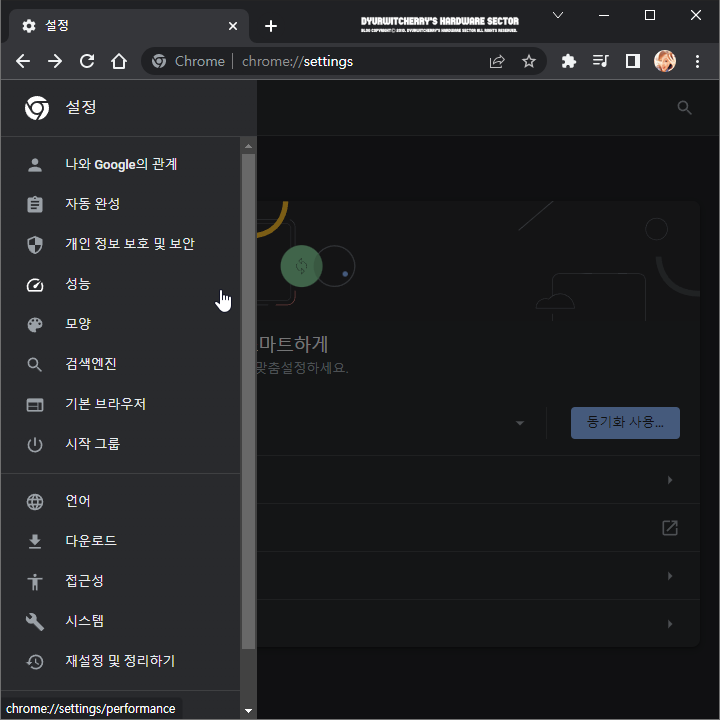Viewport: 720px width, 720px height.
Task: Close the 설정 tab
Action: coord(233,26)
